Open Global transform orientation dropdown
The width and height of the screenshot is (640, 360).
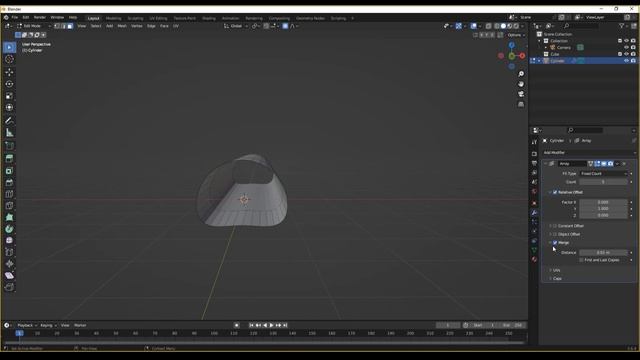(x=236, y=26)
